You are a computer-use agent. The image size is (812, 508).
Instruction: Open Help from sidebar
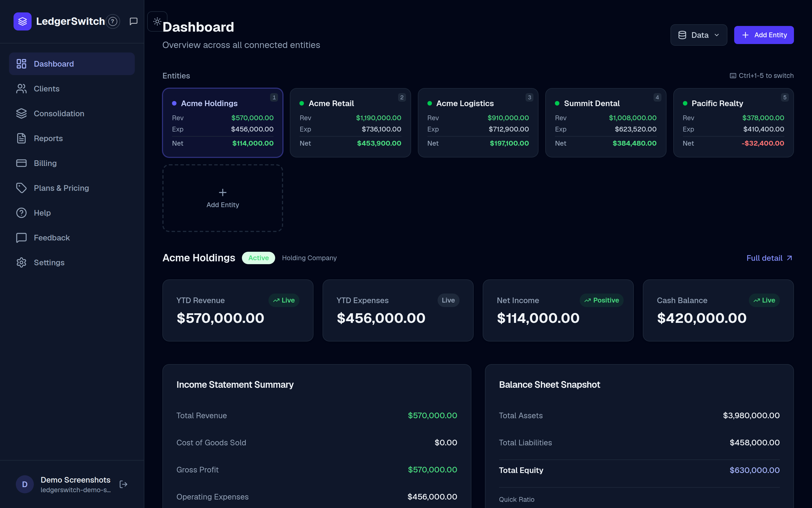72,213
